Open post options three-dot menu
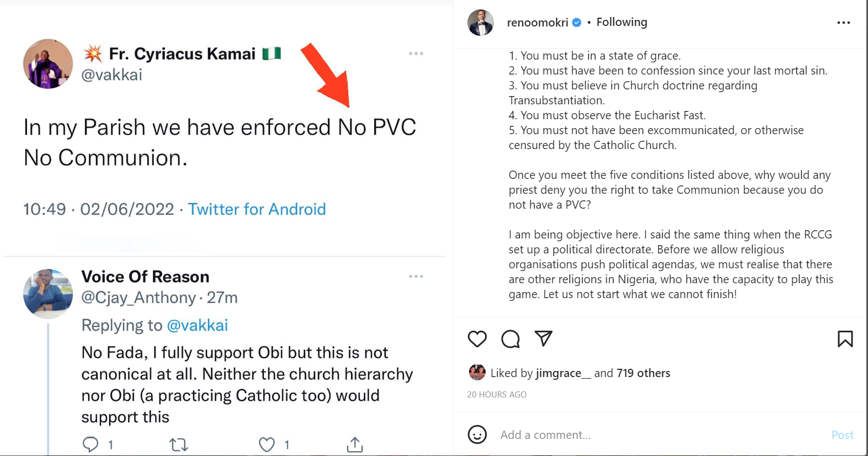The width and height of the screenshot is (868, 456). (x=843, y=23)
